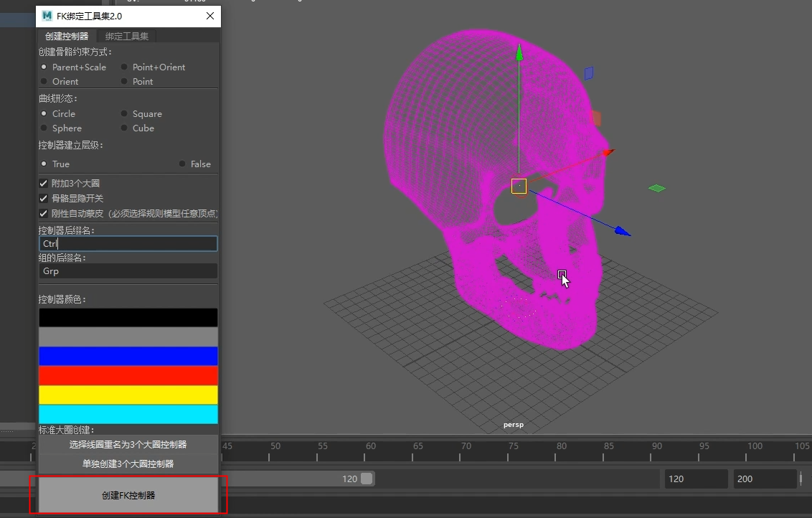The width and height of the screenshot is (812, 518).
Task: Uncheck the 附加3个大圈 checkbox
Action: pos(44,184)
